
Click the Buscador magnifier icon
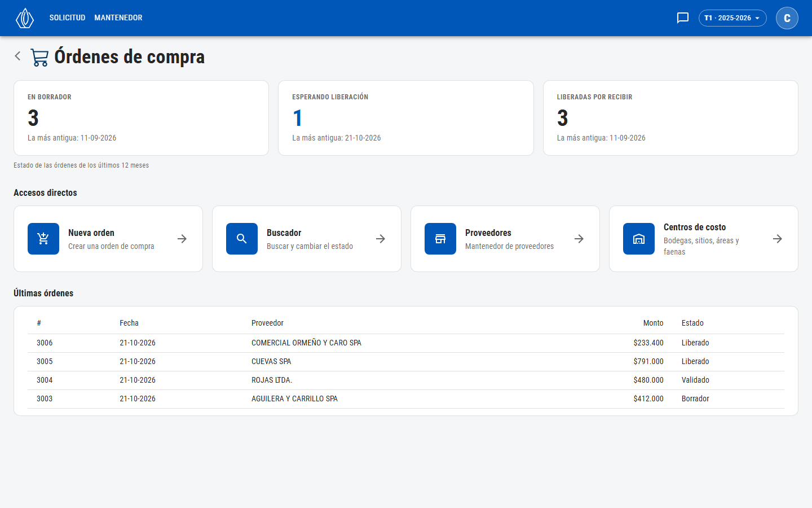[242, 239]
